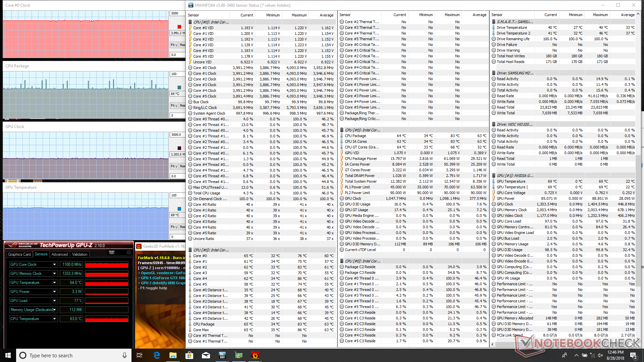
Task: Open the Mail app from the taskbar
Action: [x=206, y=355]
